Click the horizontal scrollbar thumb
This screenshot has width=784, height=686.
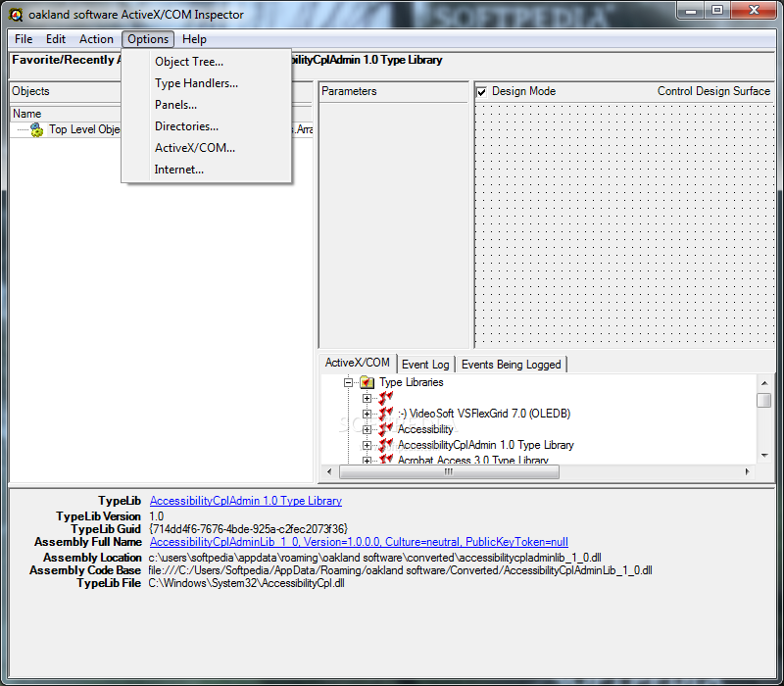[x=449, y=471]
